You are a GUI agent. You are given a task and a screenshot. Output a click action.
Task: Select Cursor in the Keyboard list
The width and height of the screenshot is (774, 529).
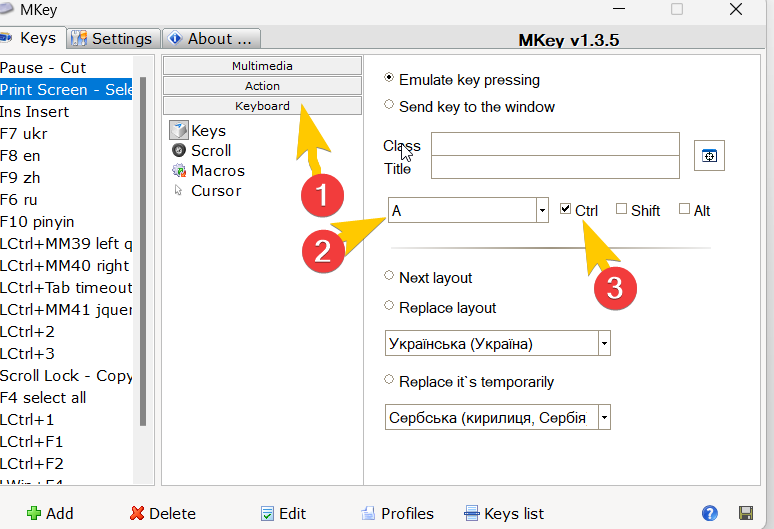(207, 190)
